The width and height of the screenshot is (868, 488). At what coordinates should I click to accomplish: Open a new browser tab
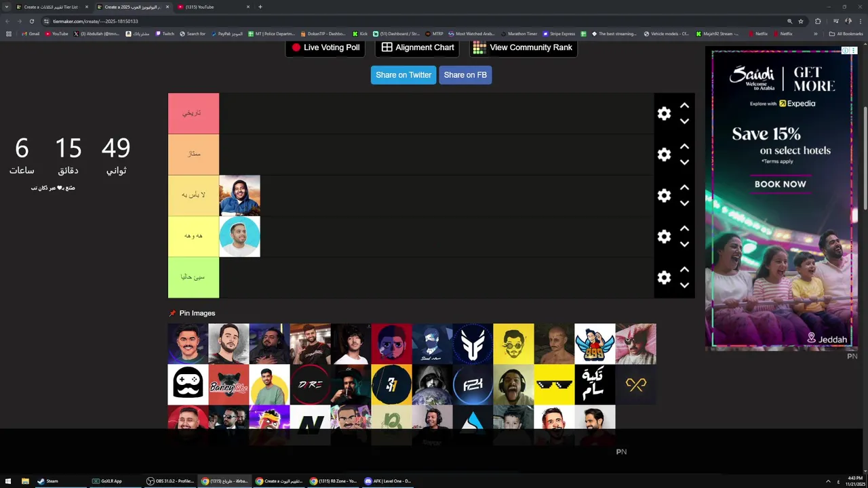(x=260, y=7)
